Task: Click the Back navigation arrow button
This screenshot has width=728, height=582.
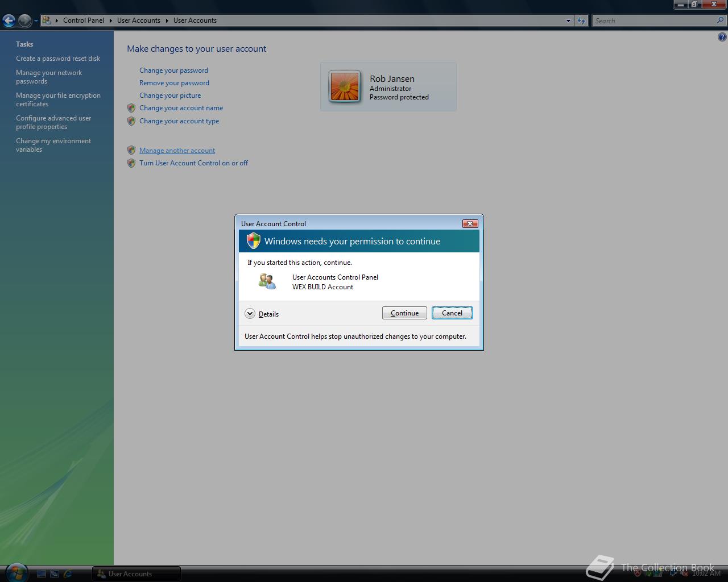Action: point(9,21)
